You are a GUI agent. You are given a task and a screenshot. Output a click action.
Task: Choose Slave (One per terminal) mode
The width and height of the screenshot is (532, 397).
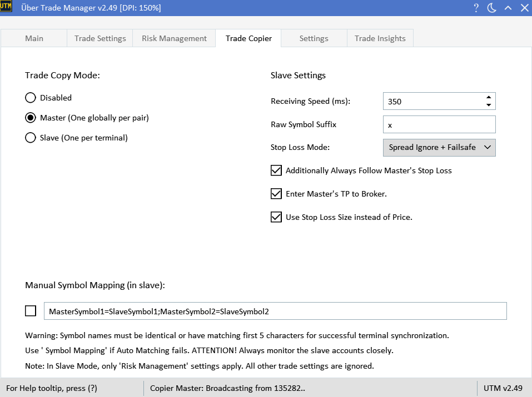pyautogui.click(x=76, y=138)
